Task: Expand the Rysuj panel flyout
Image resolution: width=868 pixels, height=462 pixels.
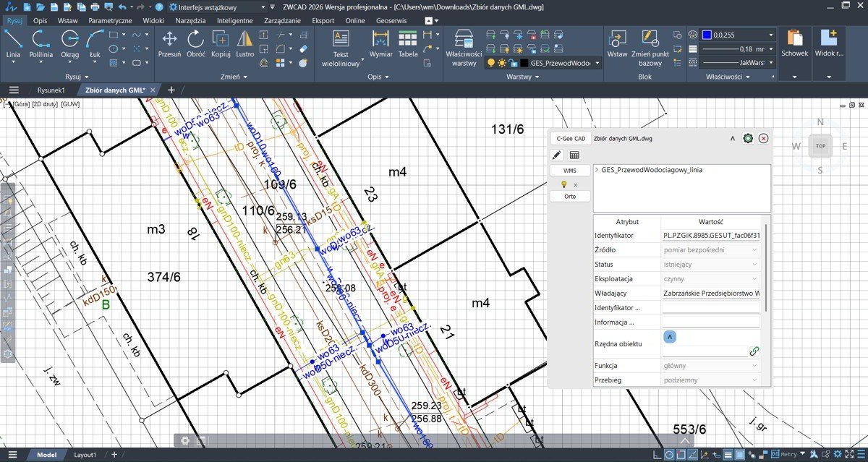Action: click(x=77, y=76)
